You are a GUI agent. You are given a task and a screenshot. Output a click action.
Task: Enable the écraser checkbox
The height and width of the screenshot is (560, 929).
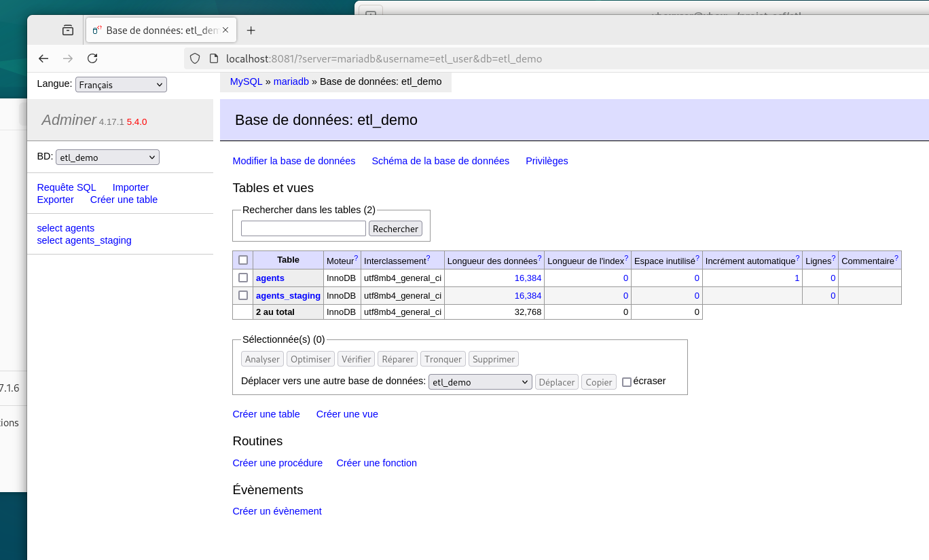click(627, 382)
